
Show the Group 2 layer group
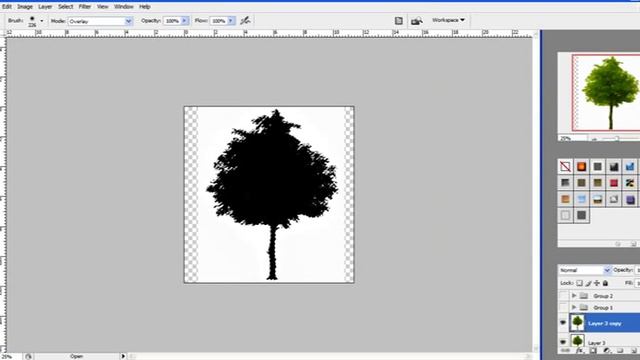pyautogui.click(x=564, y=296)
